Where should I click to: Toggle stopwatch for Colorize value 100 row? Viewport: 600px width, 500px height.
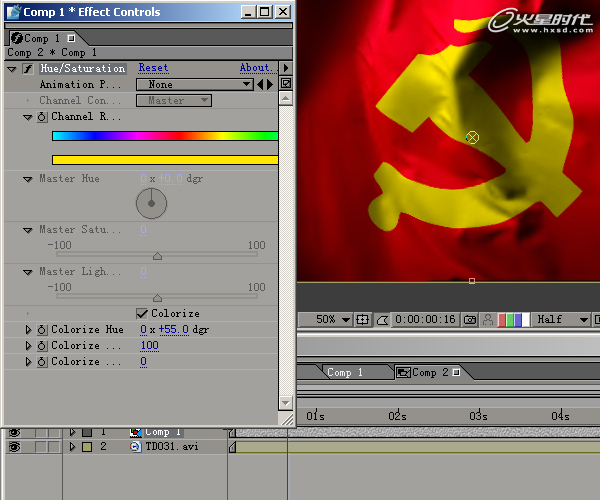coord(42,346)
